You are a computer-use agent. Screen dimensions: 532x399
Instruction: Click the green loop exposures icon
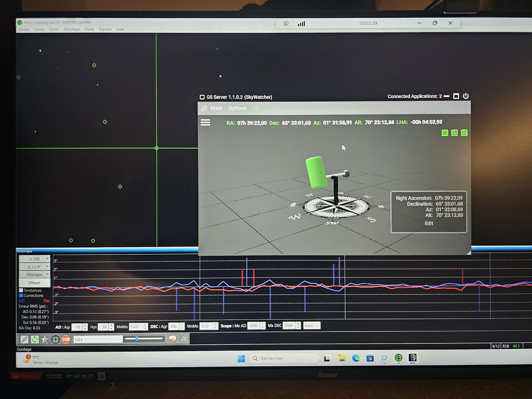point(35,339)
